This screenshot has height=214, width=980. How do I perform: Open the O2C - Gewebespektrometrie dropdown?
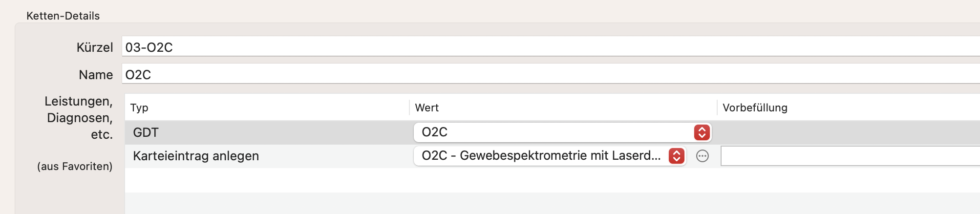click(x=550, y=156)
